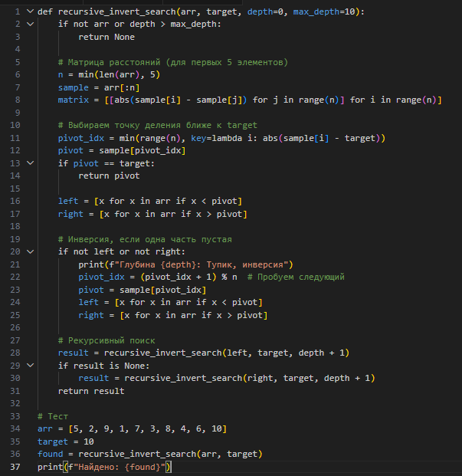The width and height of the screenshot is (462, 476).
Task: Click 'pivot = sample[pivot_idx]' on line 23
Action: click(x=143, y=290)
